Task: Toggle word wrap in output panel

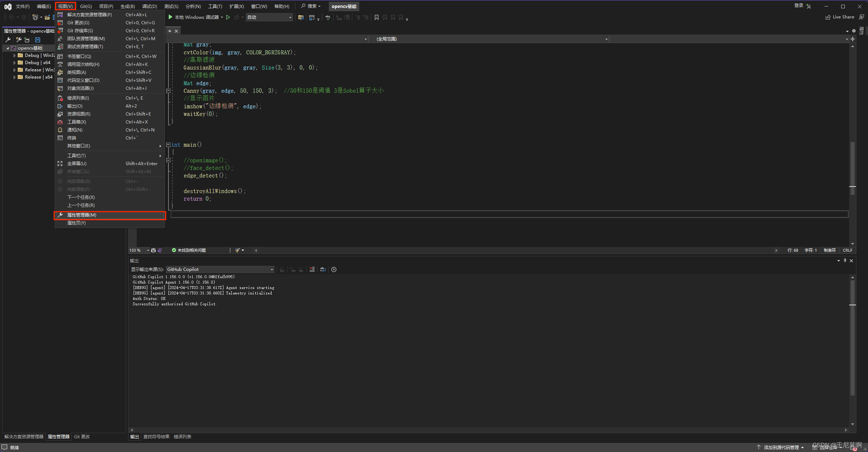Action: point(323,269)
